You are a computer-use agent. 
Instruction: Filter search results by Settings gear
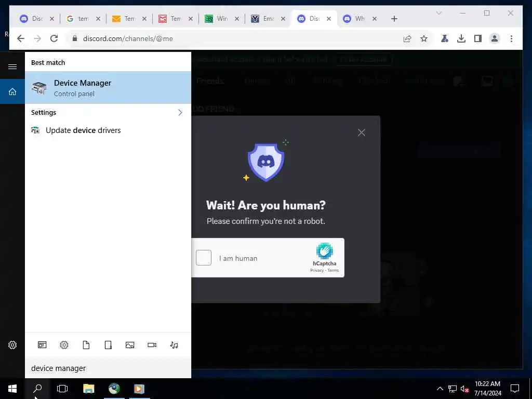coord(64,345)
